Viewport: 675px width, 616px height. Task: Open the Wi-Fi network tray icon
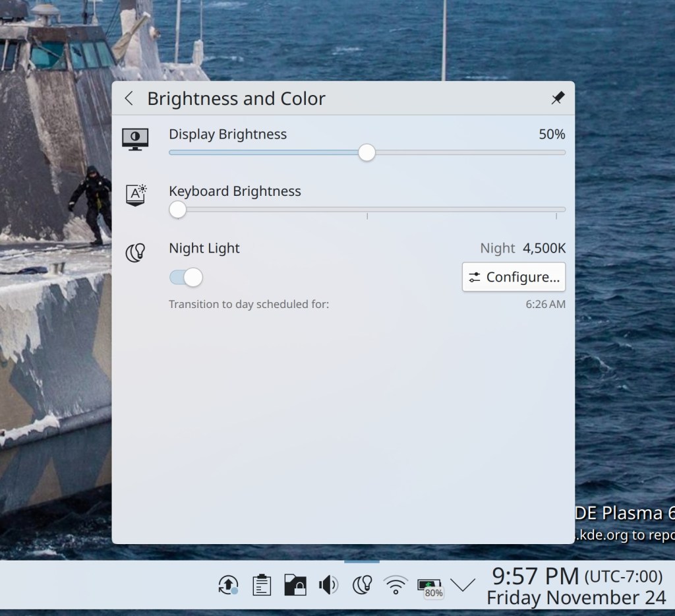point(396,584)
